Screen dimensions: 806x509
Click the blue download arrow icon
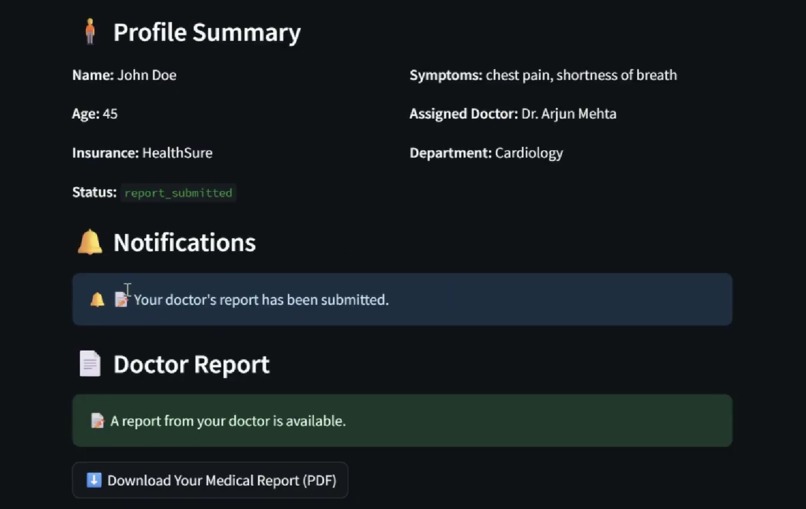pos(94,480)
